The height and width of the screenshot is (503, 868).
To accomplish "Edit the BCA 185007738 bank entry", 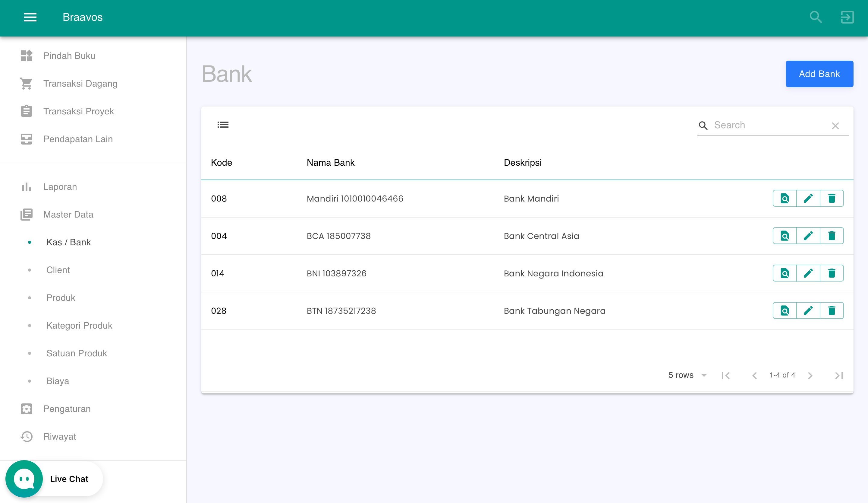I will pos(808,236).
